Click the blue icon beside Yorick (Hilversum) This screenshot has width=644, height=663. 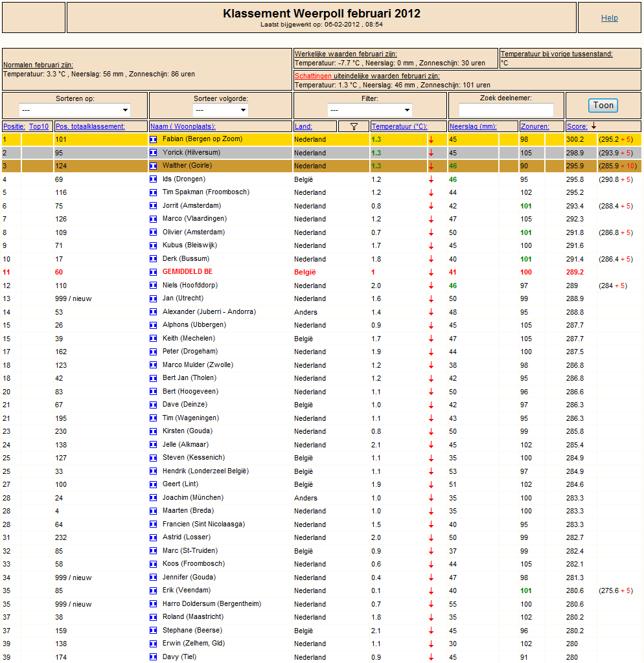tap(153, 153)
